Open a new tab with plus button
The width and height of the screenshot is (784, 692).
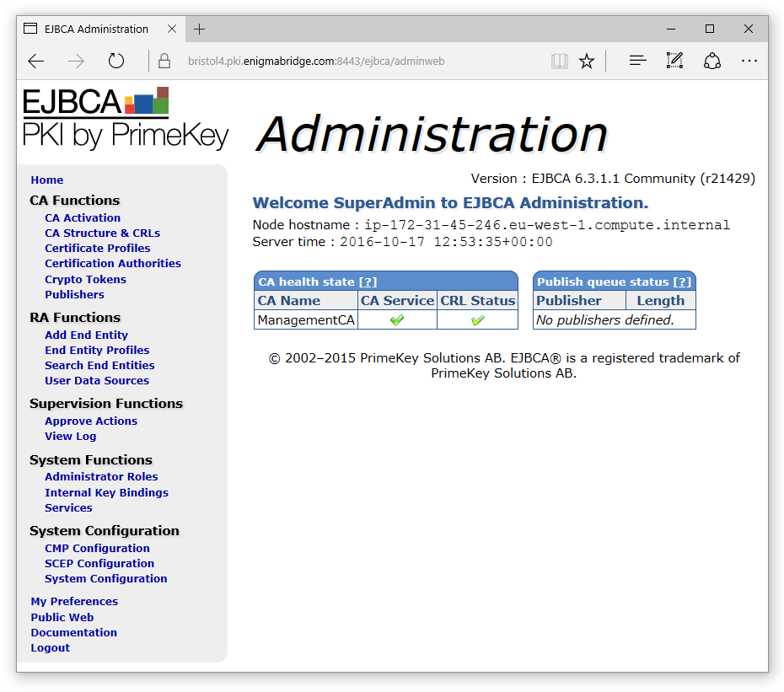200,29
